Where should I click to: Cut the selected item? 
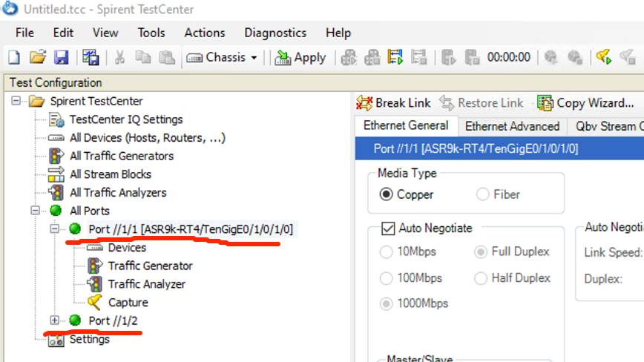click(119, 57)
